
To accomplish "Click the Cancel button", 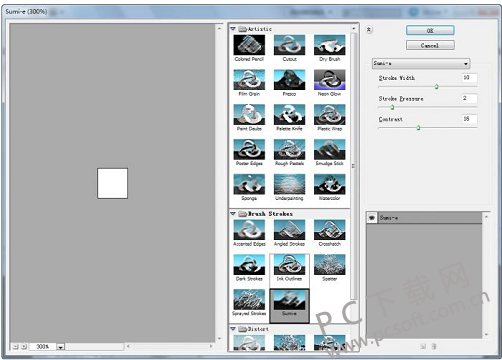I will click(430, 45).
